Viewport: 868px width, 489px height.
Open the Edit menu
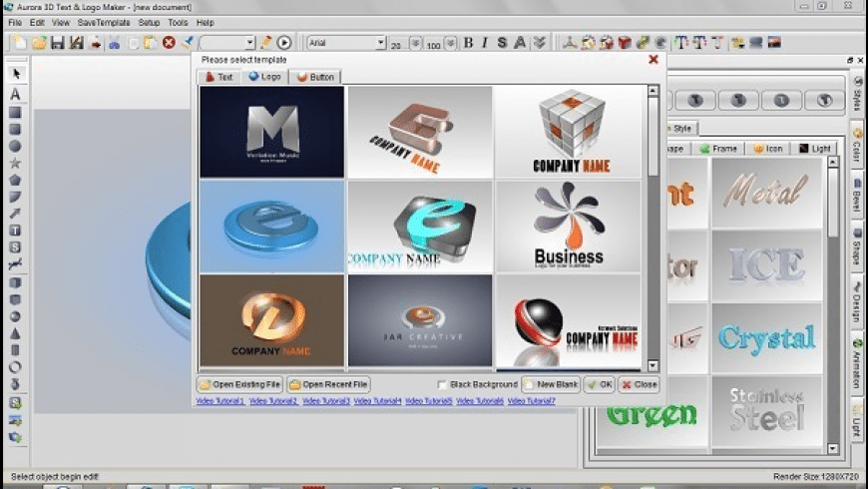tap(37, 23)
